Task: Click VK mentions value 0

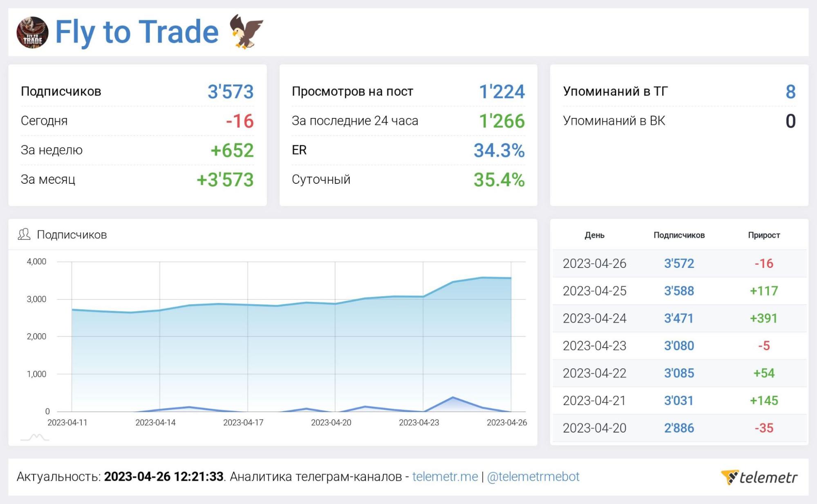Action: [790, 121]
